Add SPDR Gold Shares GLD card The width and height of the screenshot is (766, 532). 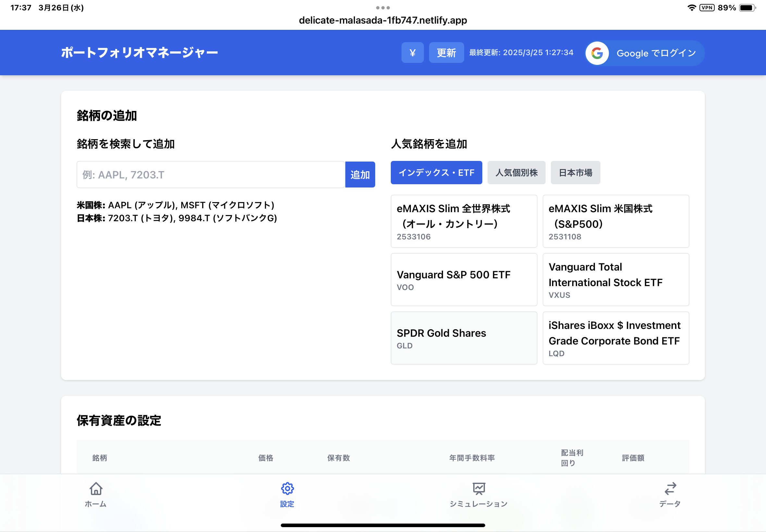464,338
